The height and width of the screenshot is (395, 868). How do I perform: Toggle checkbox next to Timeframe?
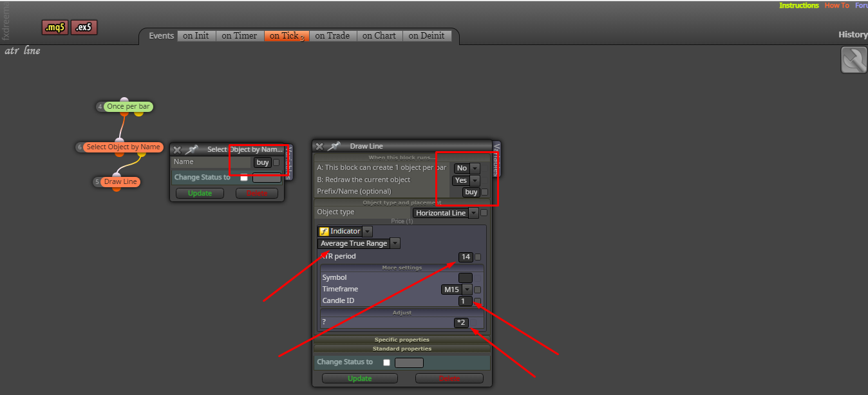478,289
